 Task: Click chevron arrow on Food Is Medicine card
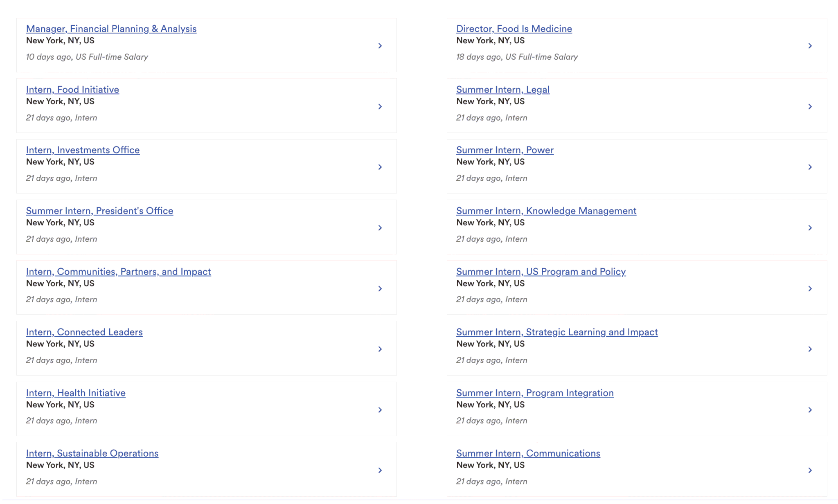pos(810,46)
